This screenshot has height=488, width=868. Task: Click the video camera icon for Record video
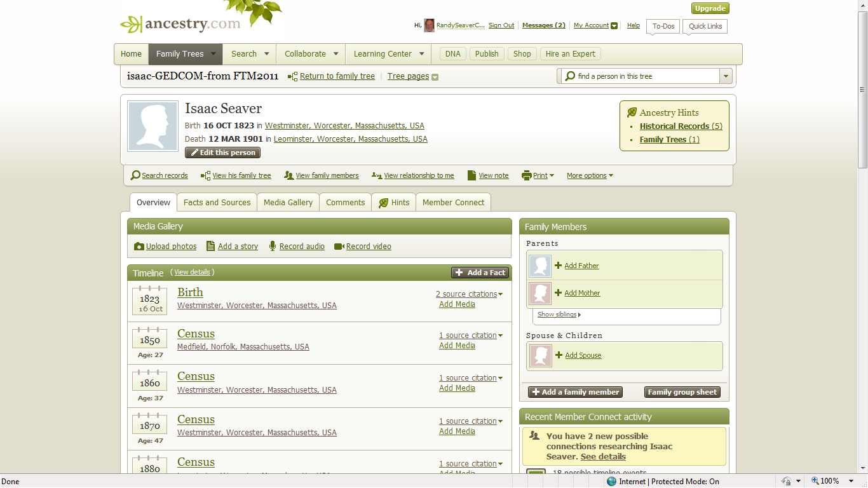[x=339, y=247]
